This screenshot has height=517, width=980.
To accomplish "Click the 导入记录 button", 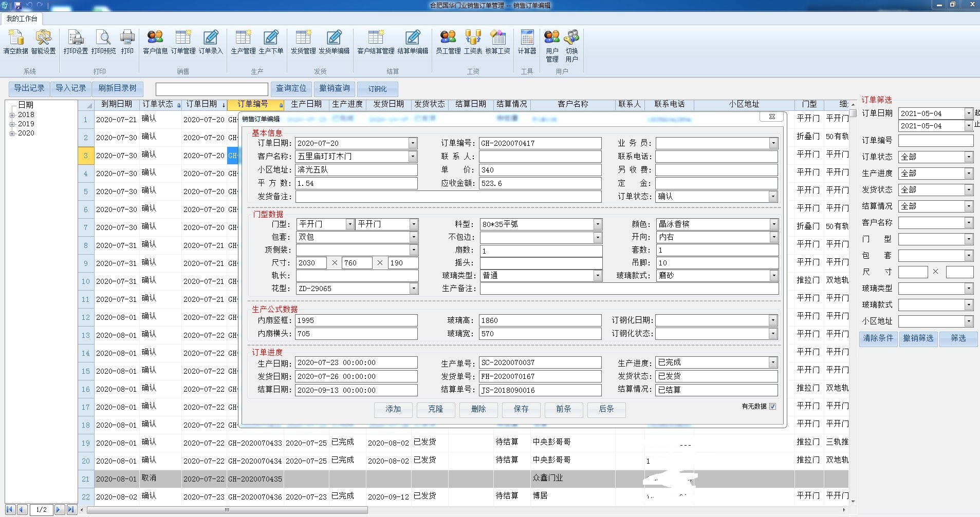I will click(70, 88).
